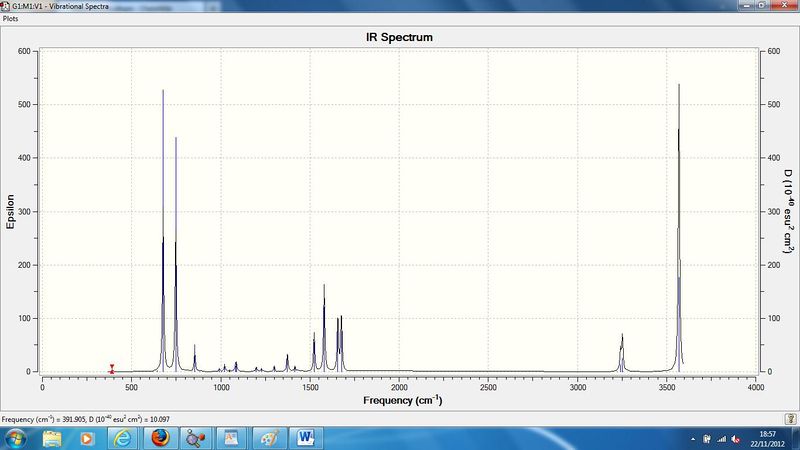Open the volume tray icon
800x450 pixels.
click(x=735, y=439)
